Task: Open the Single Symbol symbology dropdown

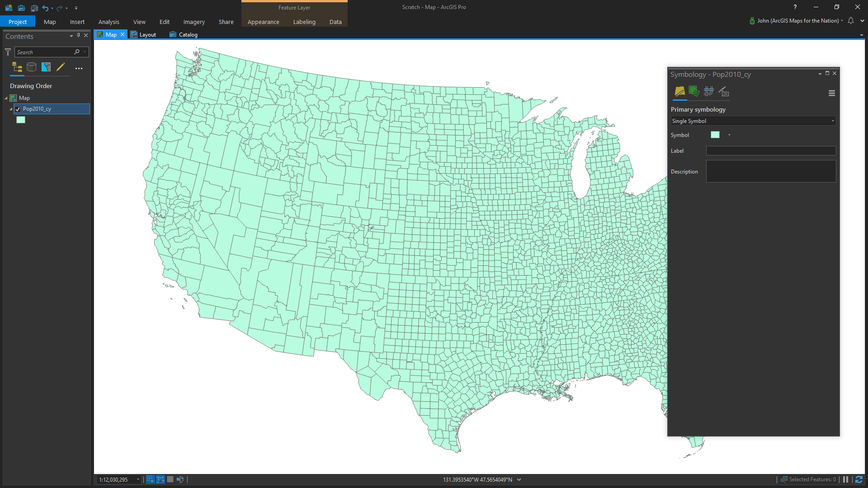Action: coord(753,121)
